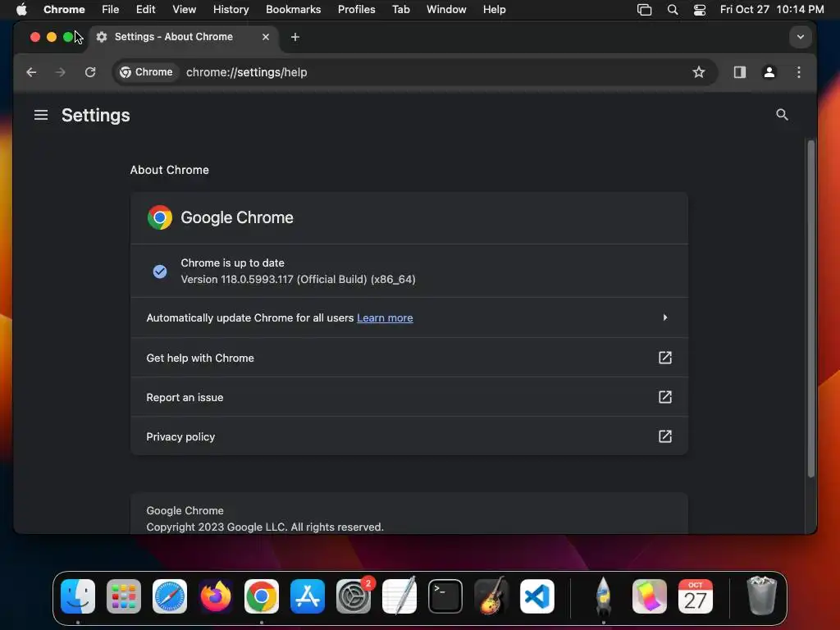Screen dimensions: 840x630
Task: Reload the current page
Action: 90,72
